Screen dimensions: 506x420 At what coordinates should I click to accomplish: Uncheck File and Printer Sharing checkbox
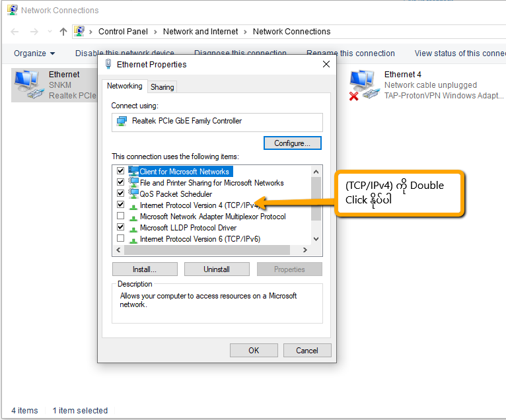120,182
